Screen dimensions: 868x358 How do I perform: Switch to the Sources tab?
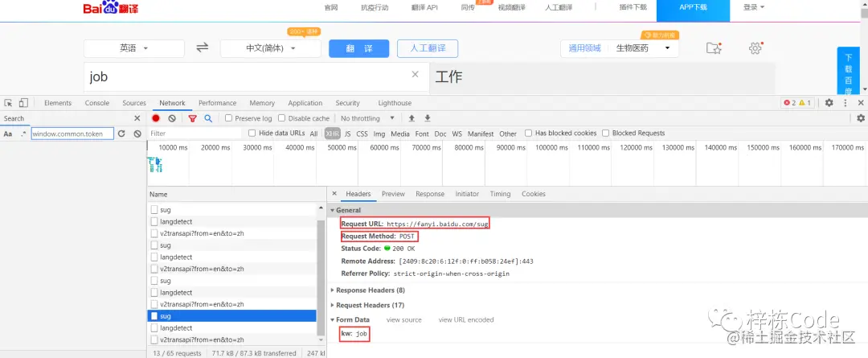(x=134, y=103)
